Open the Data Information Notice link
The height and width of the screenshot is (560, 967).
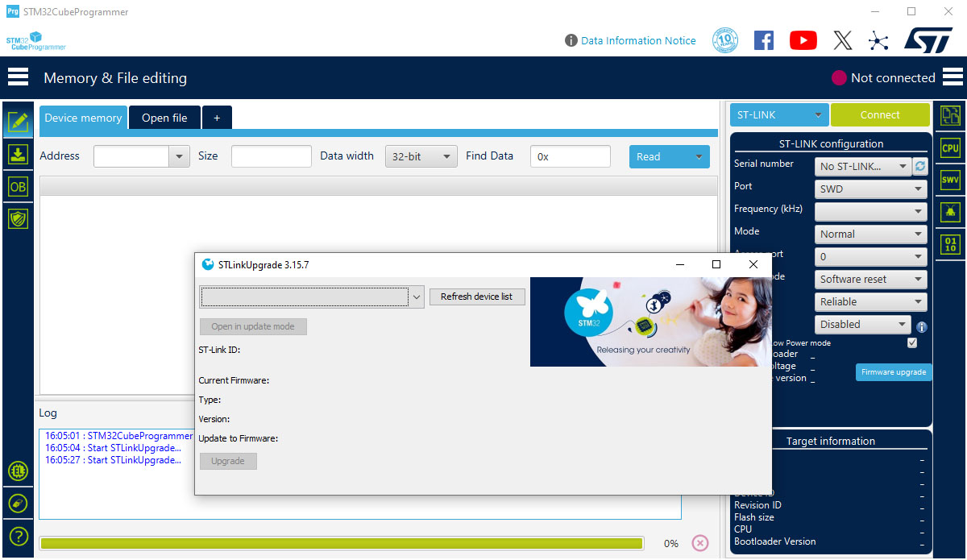(x=638, y=40)
